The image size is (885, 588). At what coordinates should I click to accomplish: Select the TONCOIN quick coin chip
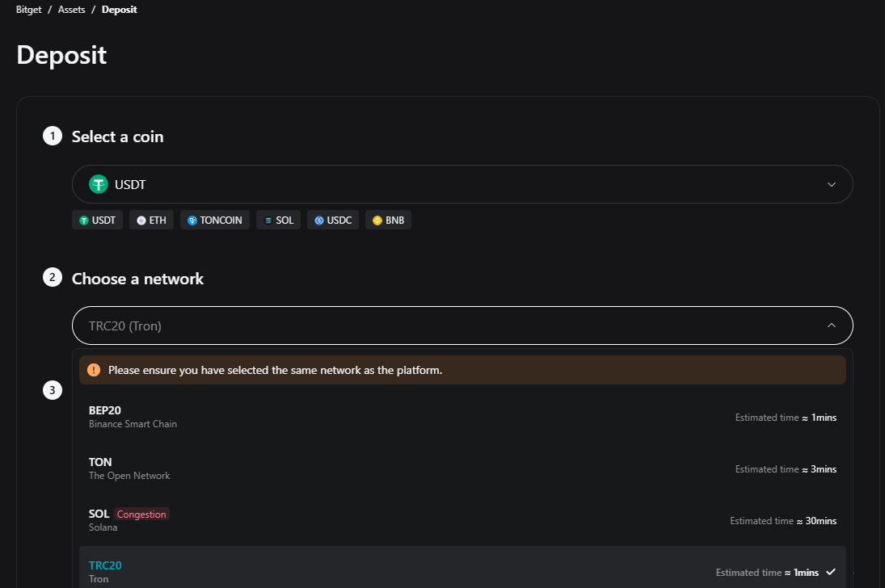click(x=214, y=220)
